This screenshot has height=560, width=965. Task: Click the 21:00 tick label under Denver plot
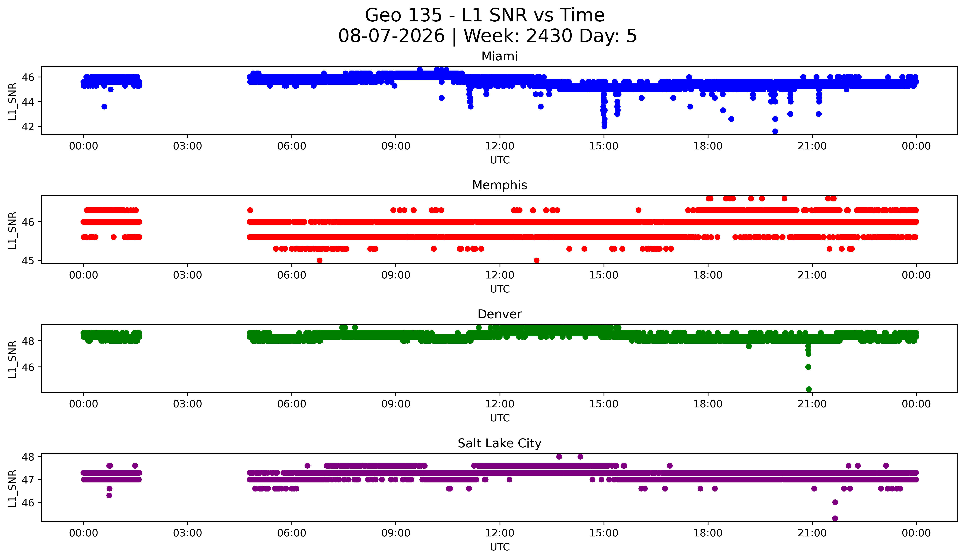812,404
